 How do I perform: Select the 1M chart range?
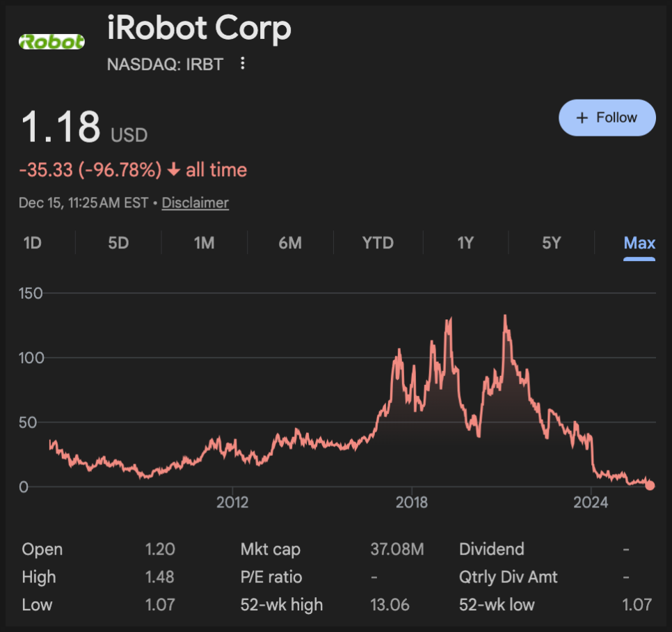[x=204, y=243]
